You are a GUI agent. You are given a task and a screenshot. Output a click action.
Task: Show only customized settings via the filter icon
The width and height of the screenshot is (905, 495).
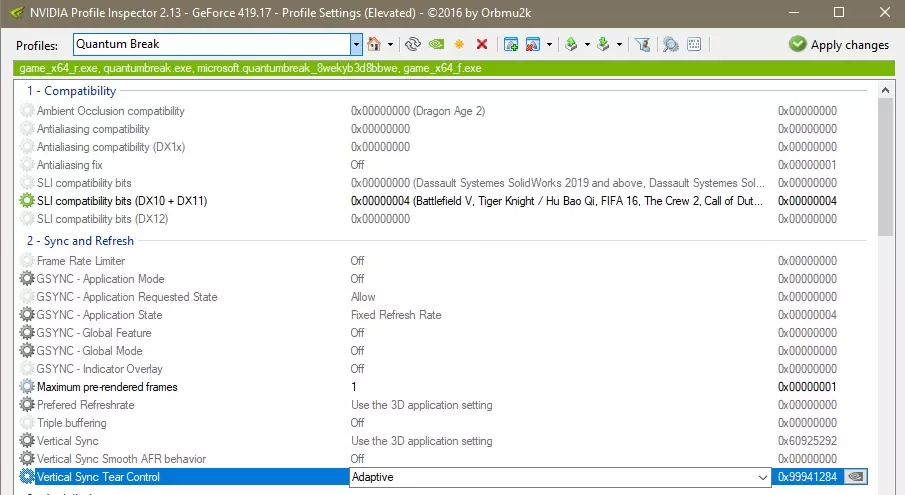tap(642, 44)
